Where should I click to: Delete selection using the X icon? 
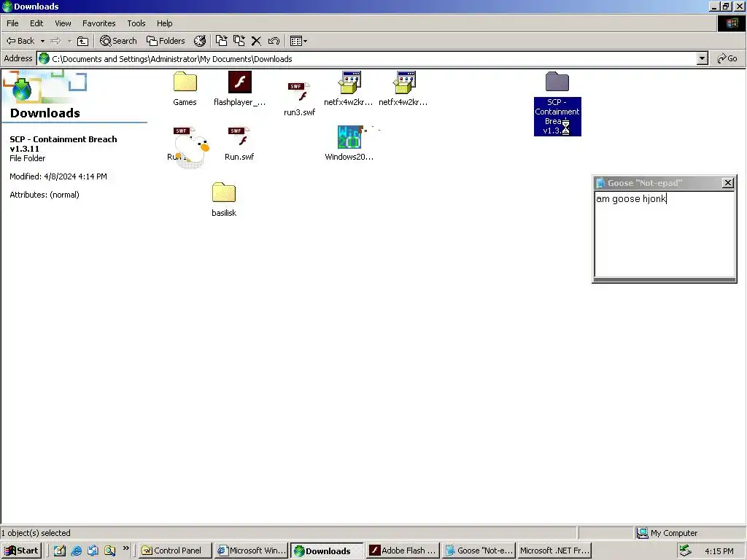click(x=256, y=41)
